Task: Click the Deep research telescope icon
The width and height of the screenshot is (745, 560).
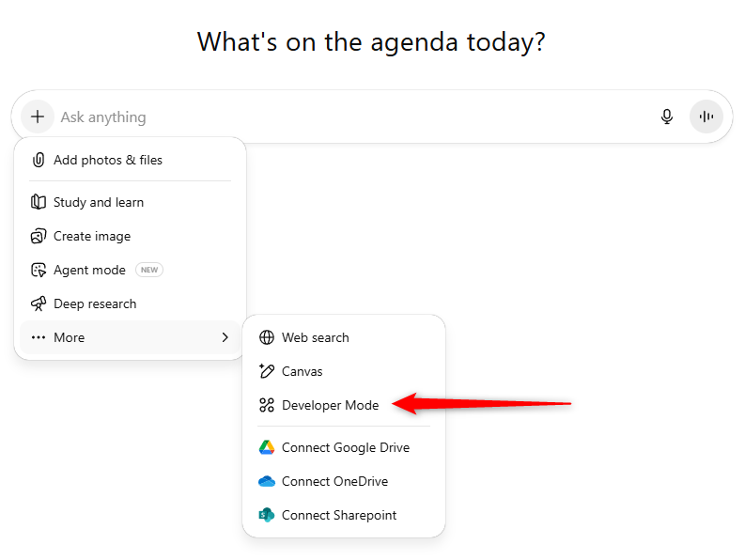Action: [39, 303]
